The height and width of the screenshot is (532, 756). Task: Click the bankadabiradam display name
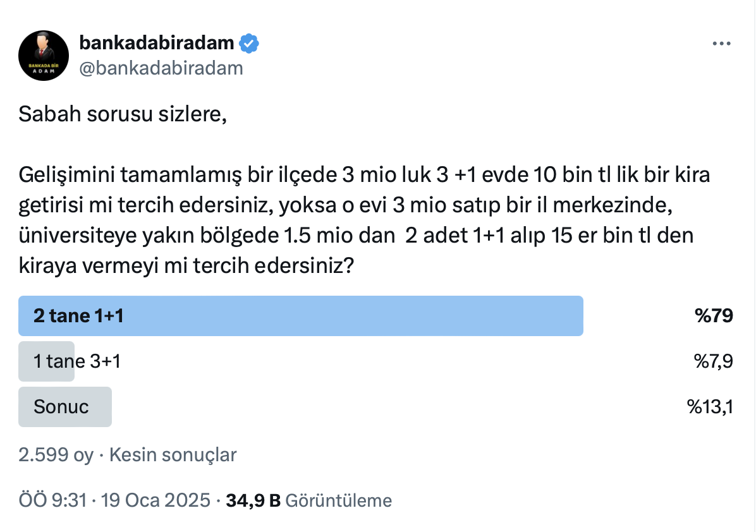click(157, 43)
